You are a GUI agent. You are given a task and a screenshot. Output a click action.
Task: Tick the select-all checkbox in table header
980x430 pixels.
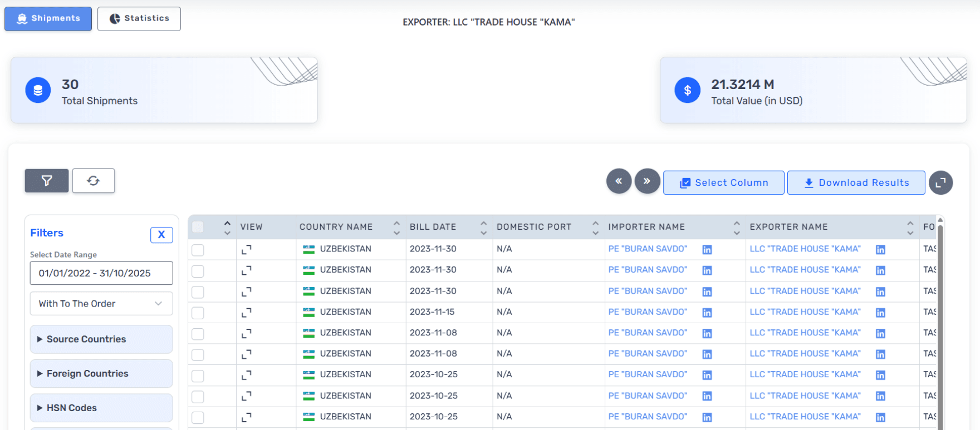pyautogui.click(x=198, y=227)
